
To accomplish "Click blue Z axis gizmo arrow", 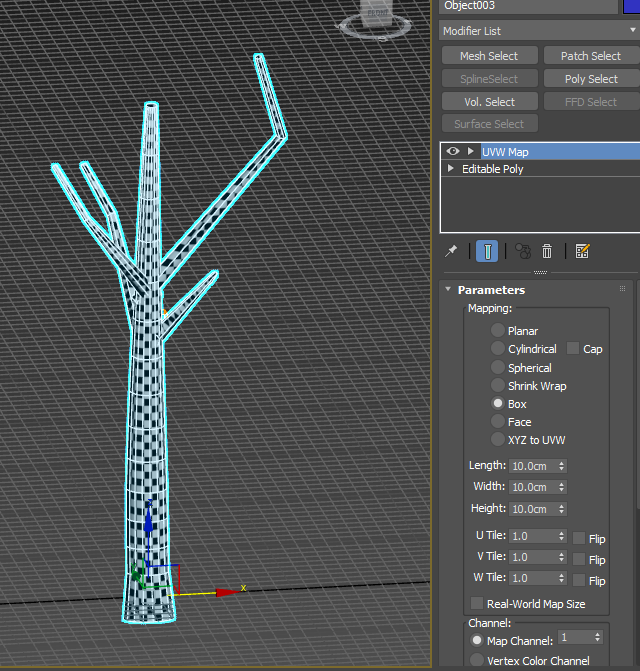I will [x=148, y=519].
